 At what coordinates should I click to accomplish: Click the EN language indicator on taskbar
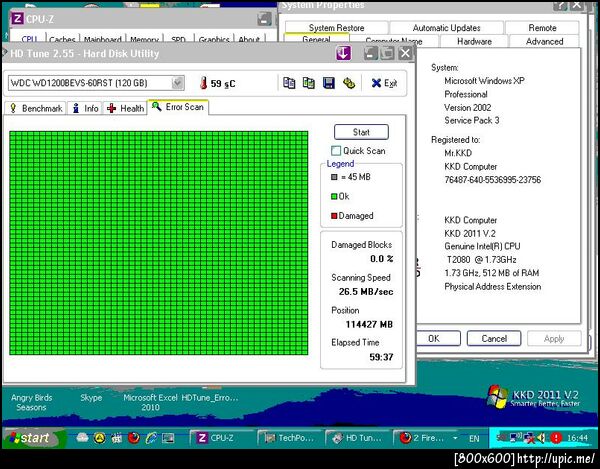[x=474, y=438]
